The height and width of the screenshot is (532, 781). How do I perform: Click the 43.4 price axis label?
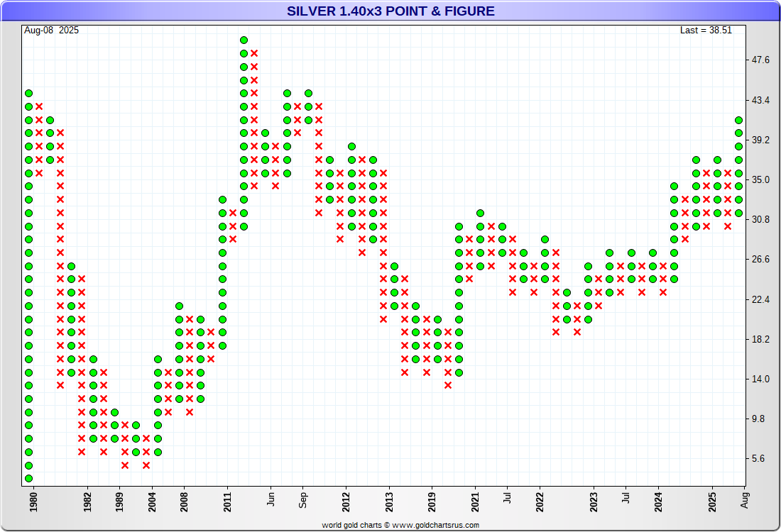(760, 101)
